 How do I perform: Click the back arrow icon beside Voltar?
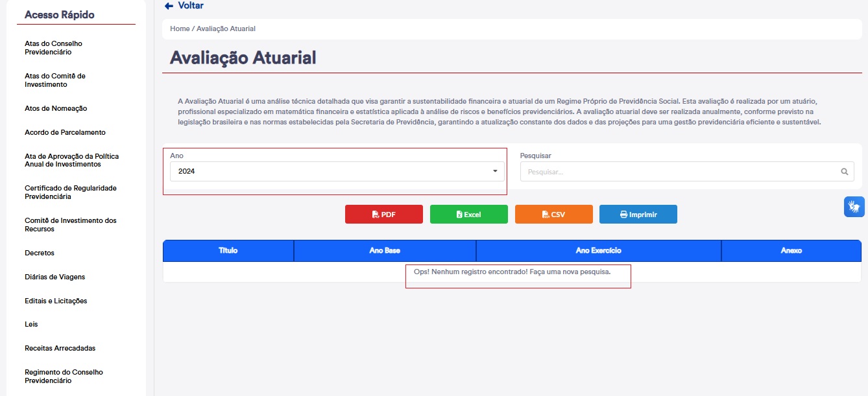pyautogui.click(x=169, y=6)
